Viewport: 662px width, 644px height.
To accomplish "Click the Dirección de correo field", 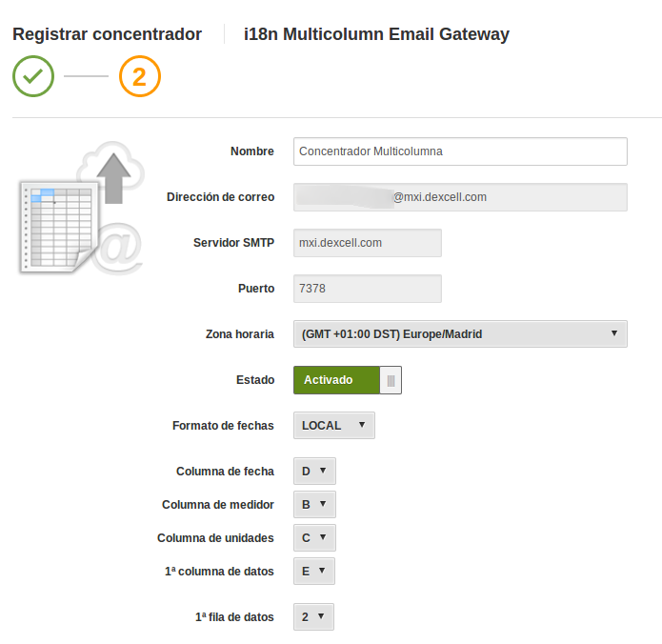I will [x=460, y=197].
